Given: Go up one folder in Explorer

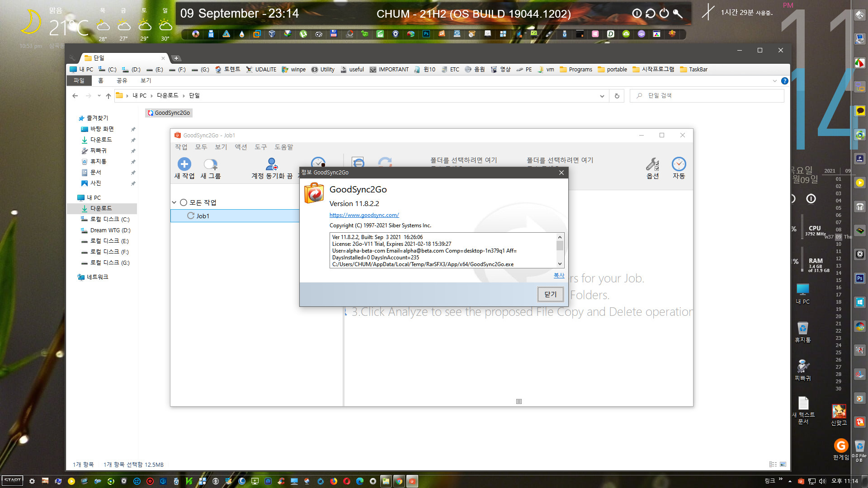Looking at the screenshot, I should [108, 96].
